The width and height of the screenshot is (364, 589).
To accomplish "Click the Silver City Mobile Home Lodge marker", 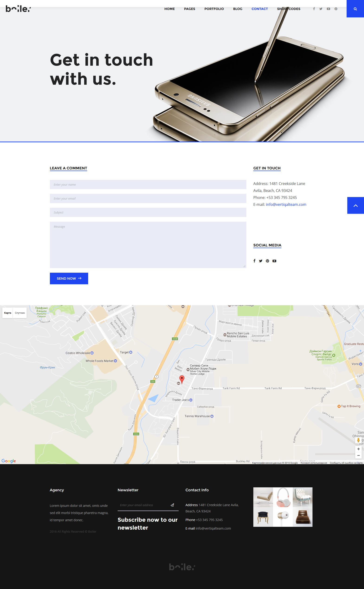I will pos(188,370).
